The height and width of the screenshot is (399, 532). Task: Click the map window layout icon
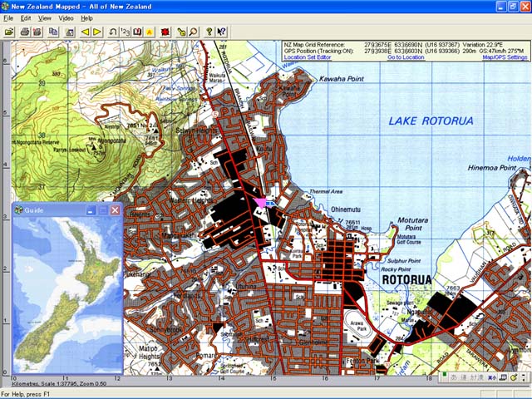(x=70, y=32)
